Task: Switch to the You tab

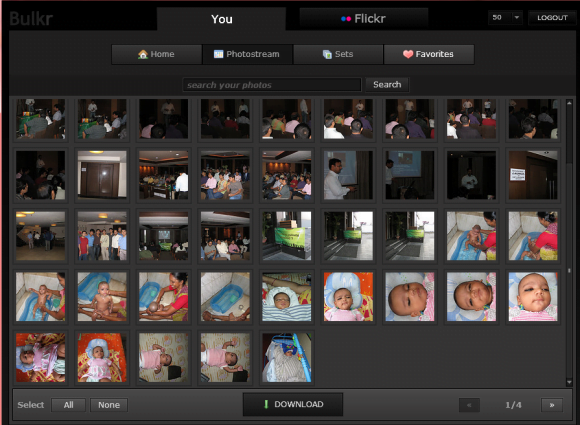Action: (x=222, y=19)
